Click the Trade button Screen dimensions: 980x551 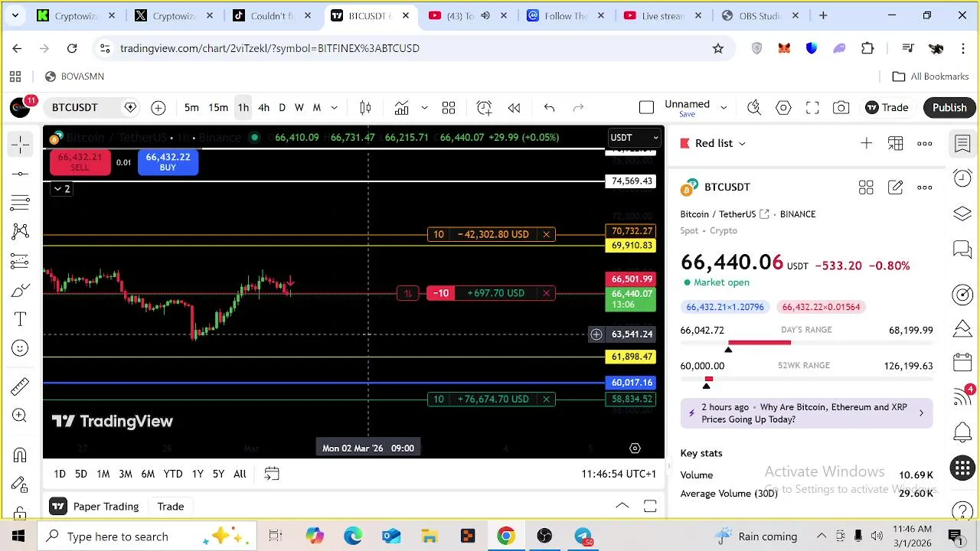pyautogui.click(x=887, y=108)
